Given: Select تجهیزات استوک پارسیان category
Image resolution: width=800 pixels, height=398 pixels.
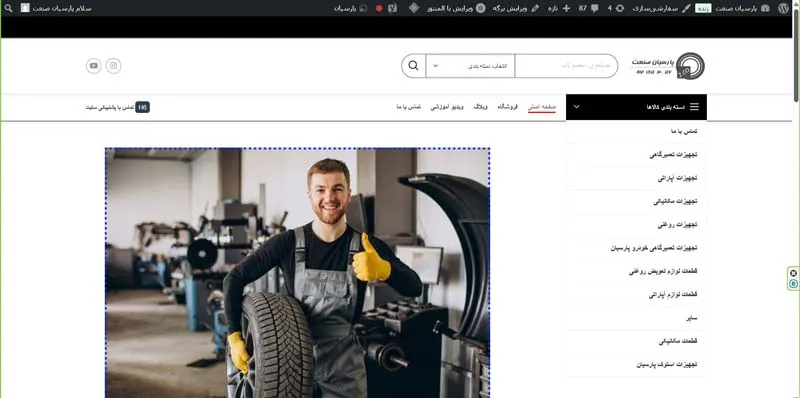Looking at the screenshot, I should pyautogui.click(x=666, y=365).
